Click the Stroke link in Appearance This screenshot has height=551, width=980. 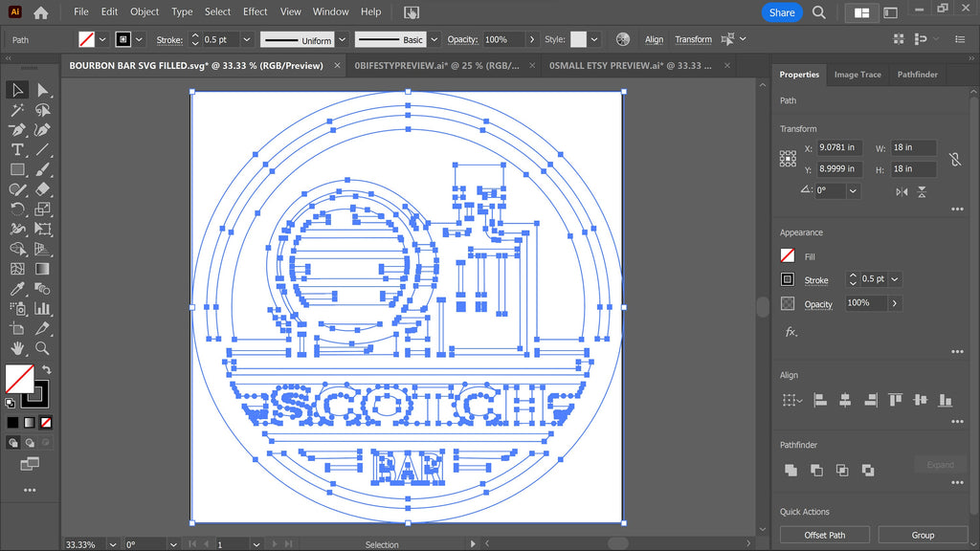click(x=816, y=280)
